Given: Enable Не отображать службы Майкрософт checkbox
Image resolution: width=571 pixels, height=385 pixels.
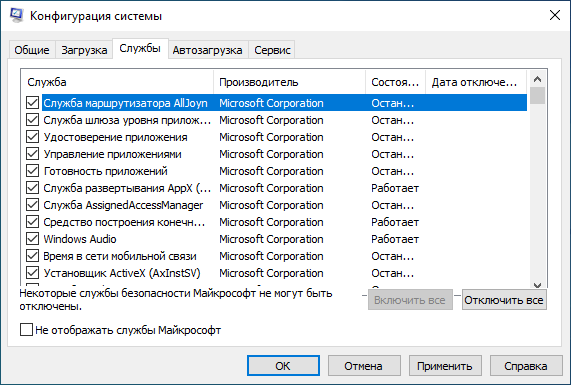Looking at the screenshot, I should [26, 330].
